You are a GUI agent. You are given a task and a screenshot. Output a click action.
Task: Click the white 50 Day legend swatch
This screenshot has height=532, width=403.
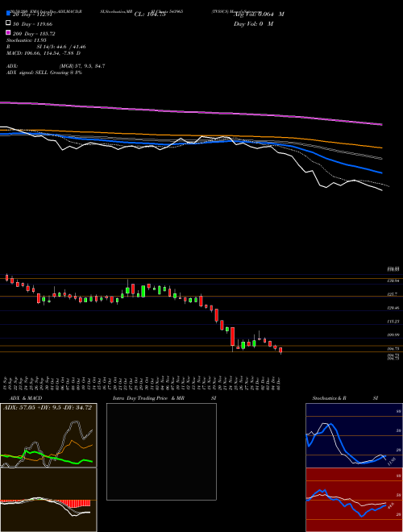[x=8, y=23]
